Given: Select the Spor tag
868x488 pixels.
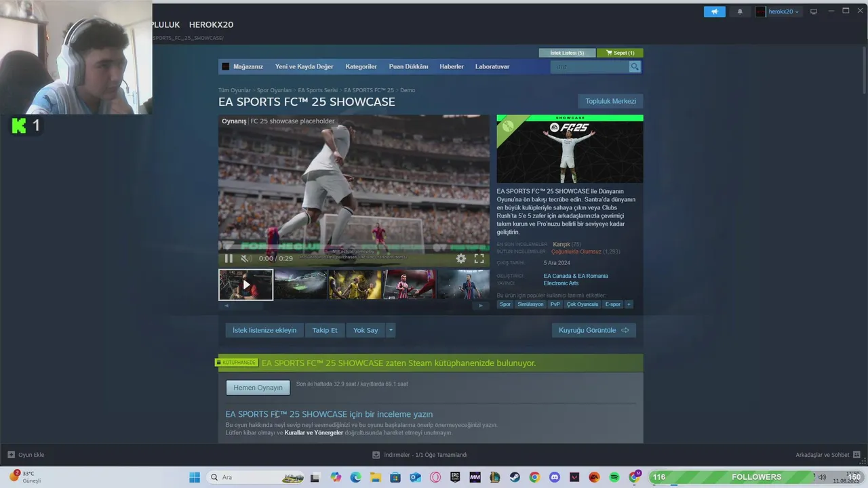Looking at the screenshot, I should pos(505,304).
